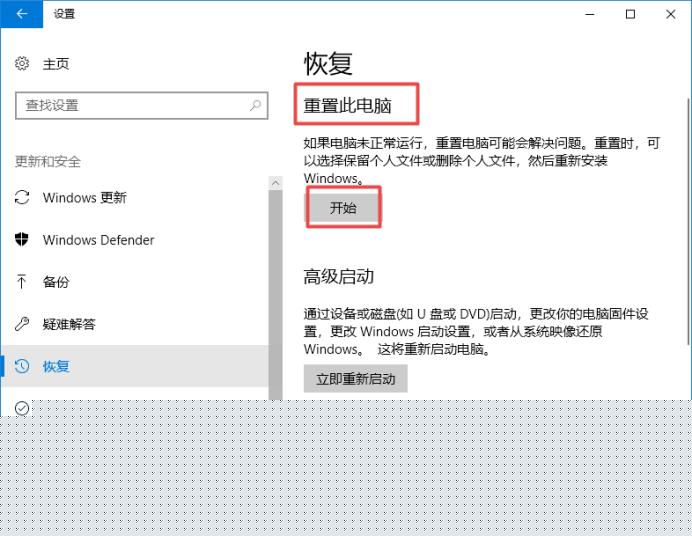This screenshot has height=536, width=692.
Task: Click 立即重新启动 restart now button
Action: (355, 379)
